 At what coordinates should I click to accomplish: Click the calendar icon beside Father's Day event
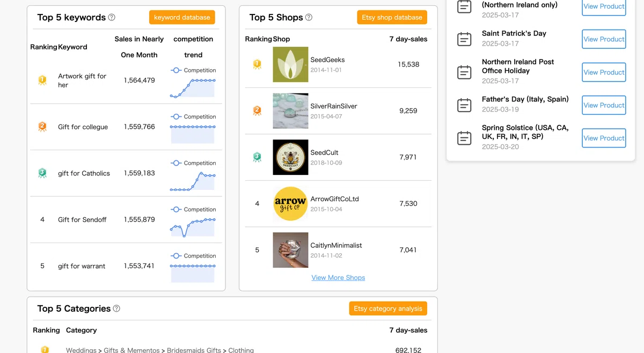[464, 105]
